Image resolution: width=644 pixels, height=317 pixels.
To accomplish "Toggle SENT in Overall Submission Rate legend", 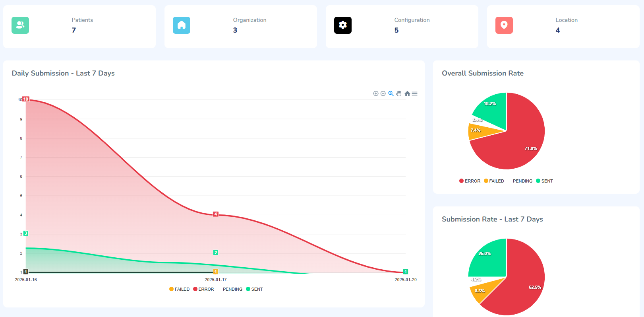I will click(x=544, y=181).
